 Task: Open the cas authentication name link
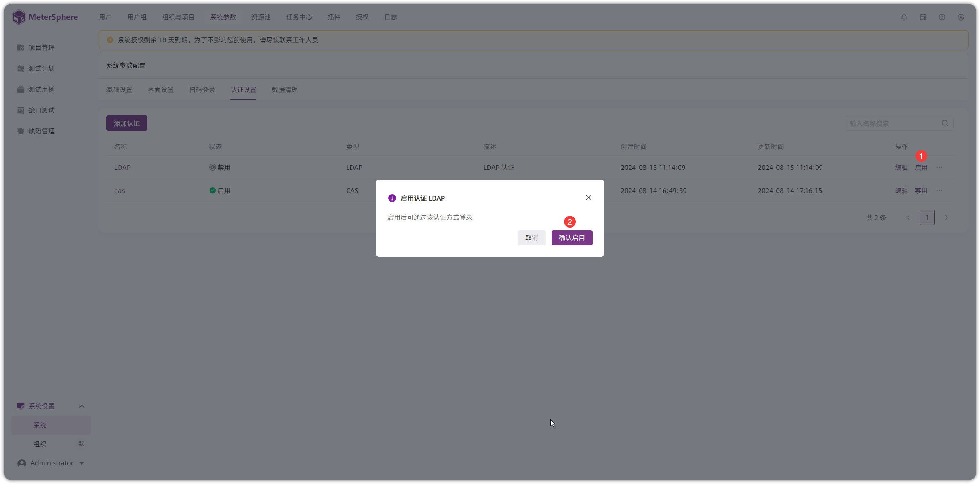coord(119,191)
